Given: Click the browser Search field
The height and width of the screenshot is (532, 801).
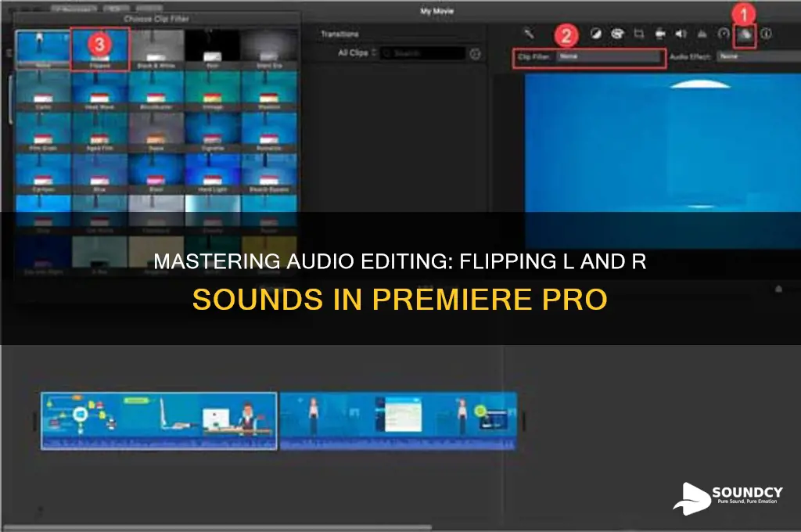Looking at the screenshot, I should click(422, 53).
